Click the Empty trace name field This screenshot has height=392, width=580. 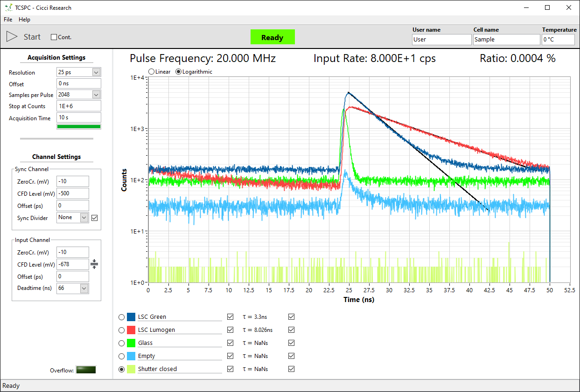pyautogui.click(x=180, y=356)
